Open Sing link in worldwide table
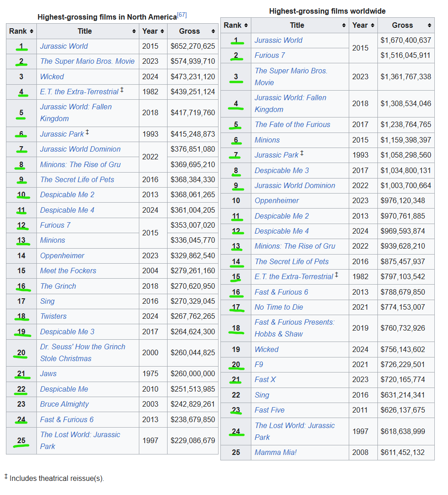This screenshot has height=495, width=448. 262,395
